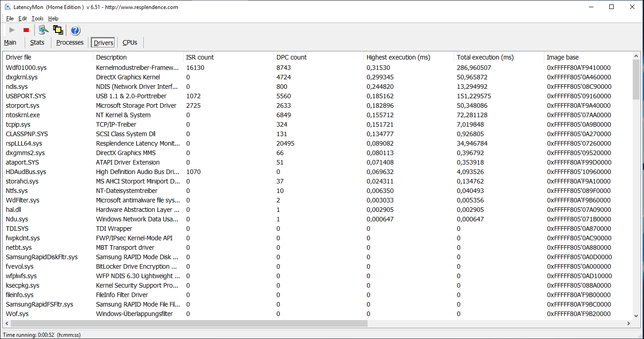Select the Ntfs.sys driver row
Image resolution: width=644 pixels, height=339 pixels.
tap(317, 191)
